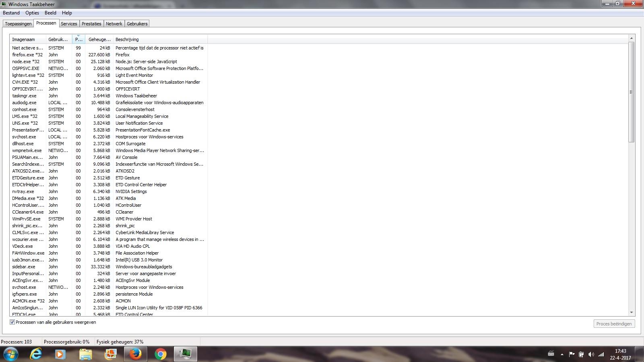
Task: Select the Task Manager taskbar button
Action: [186, 354]
